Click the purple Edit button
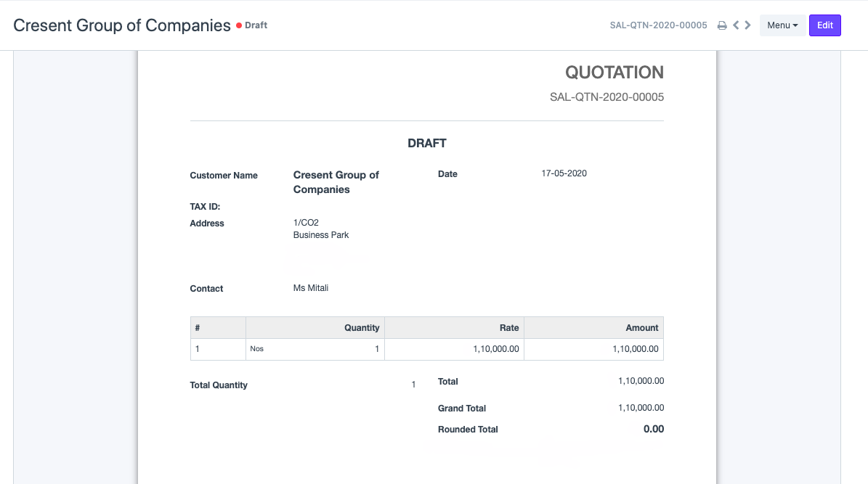The height and width of the screenshot is (484, 868). 824,25
